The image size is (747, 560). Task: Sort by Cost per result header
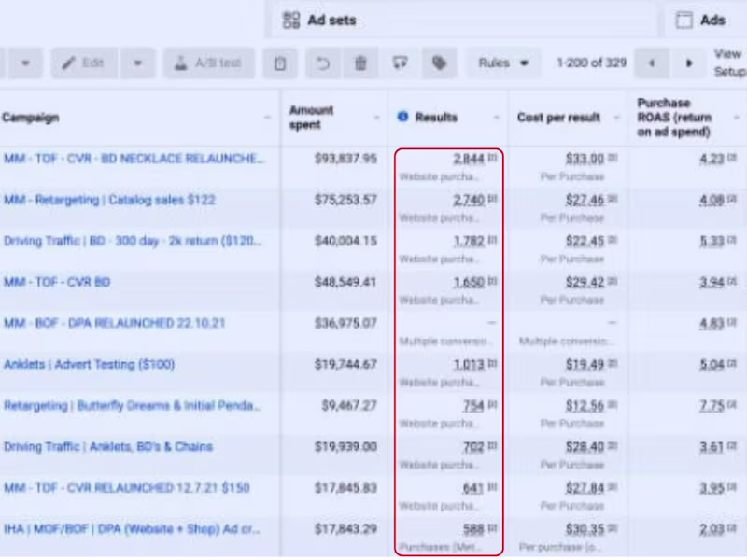click(x=558, y=118)
